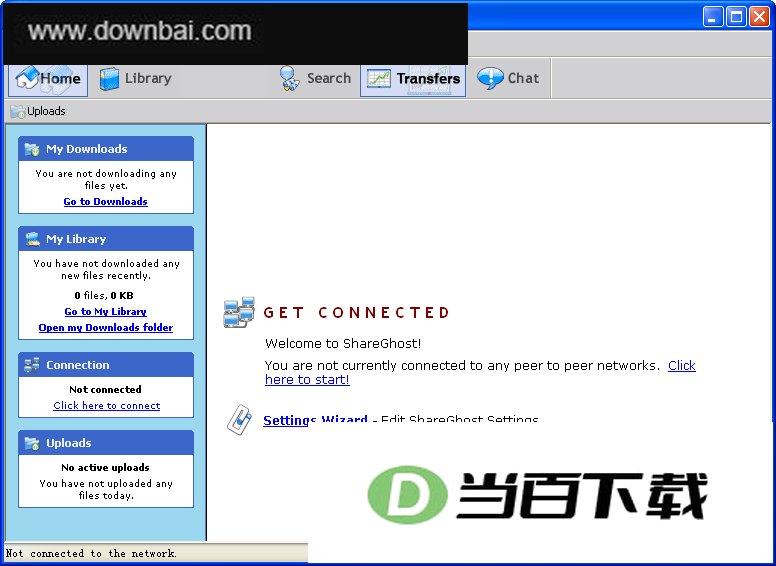776x566 pixels.
Task: Switch to the Search tab
Action: 315,79
